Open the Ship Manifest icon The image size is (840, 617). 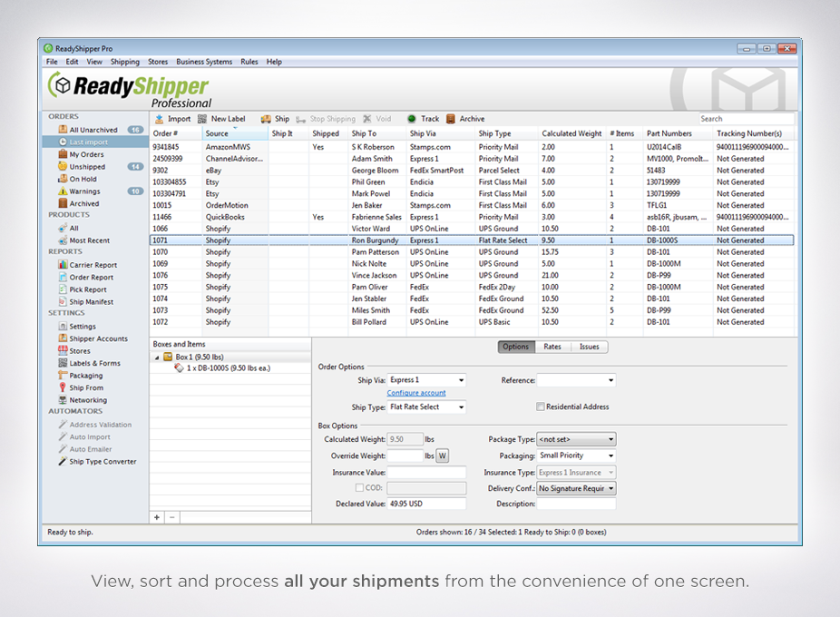point(63,302)
